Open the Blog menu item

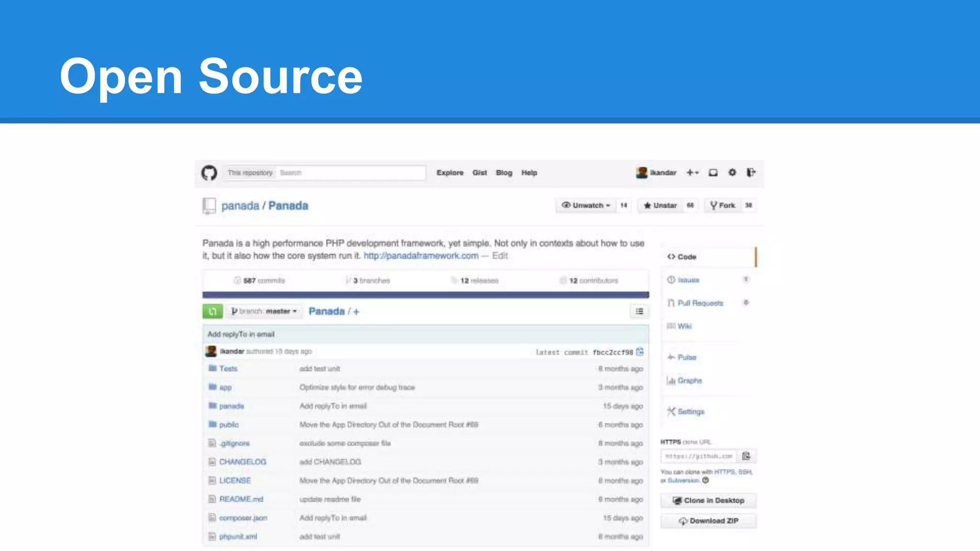(504, 173)
